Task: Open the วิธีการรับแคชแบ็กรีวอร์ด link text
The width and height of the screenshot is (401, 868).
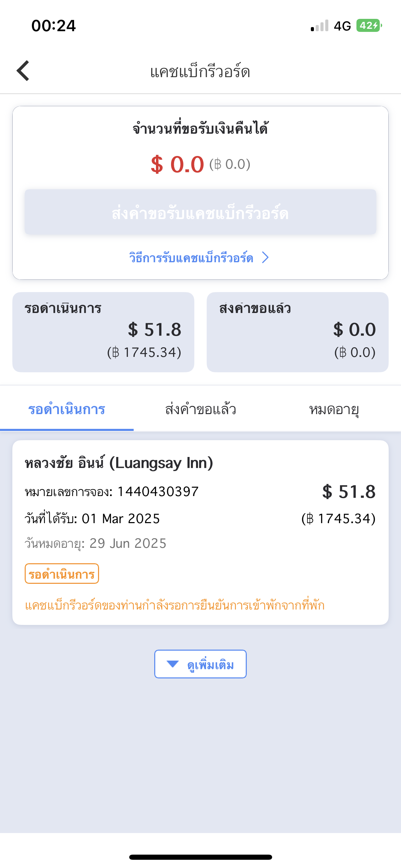Action: click(191, 258)
